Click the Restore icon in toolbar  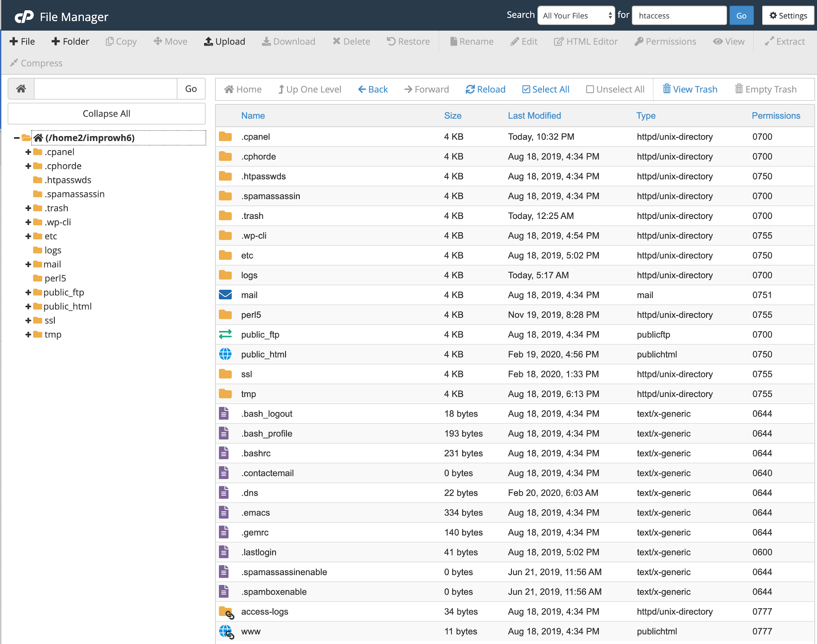pos(405,42)
